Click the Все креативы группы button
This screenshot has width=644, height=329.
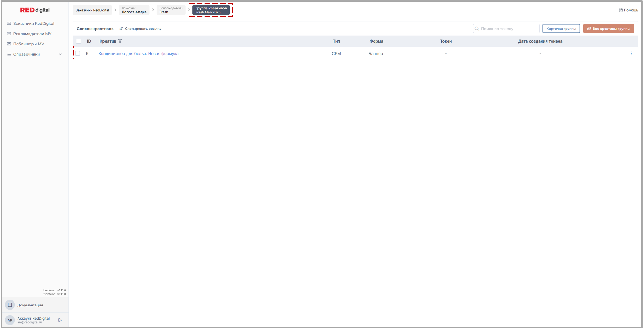coord(608,29)
